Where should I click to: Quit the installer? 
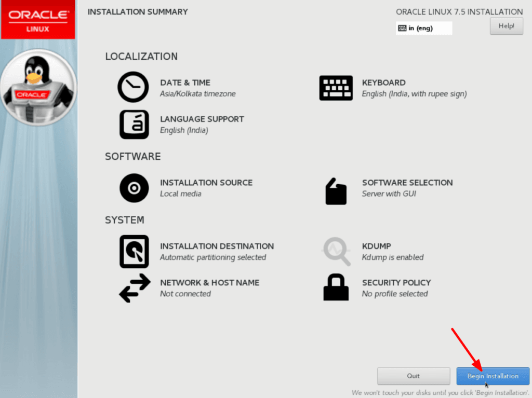pyautogui.click(x=414, y=376)
